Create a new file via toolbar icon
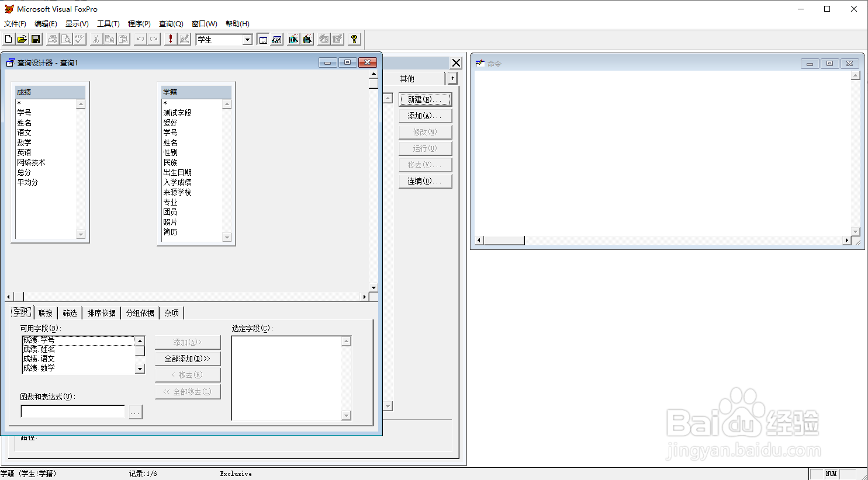The image size is (868, 480). 9,39
